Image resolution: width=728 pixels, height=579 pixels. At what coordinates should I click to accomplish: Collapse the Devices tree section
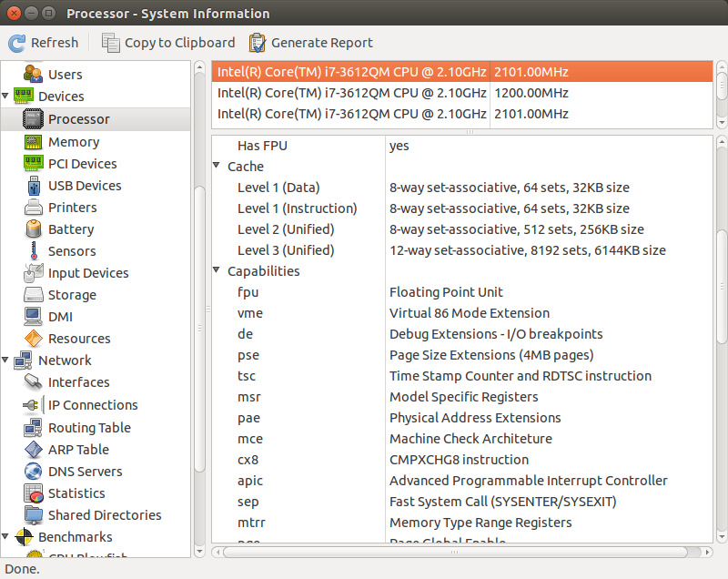6,96
